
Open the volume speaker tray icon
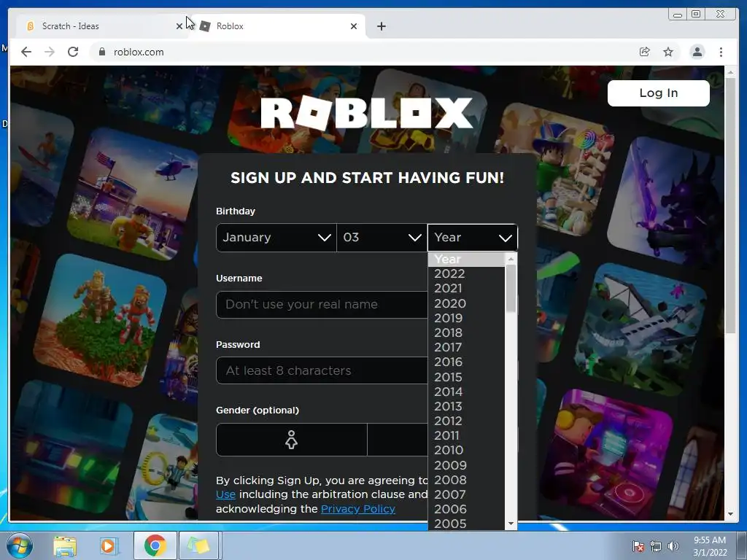673,546
